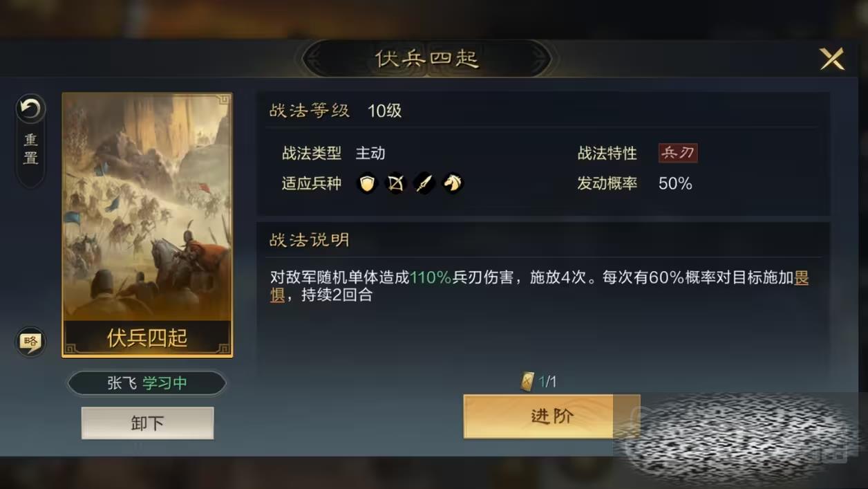Open the 略 summary chat bubble icon
This screenshot has width=868, height=489.
[30, 342]
